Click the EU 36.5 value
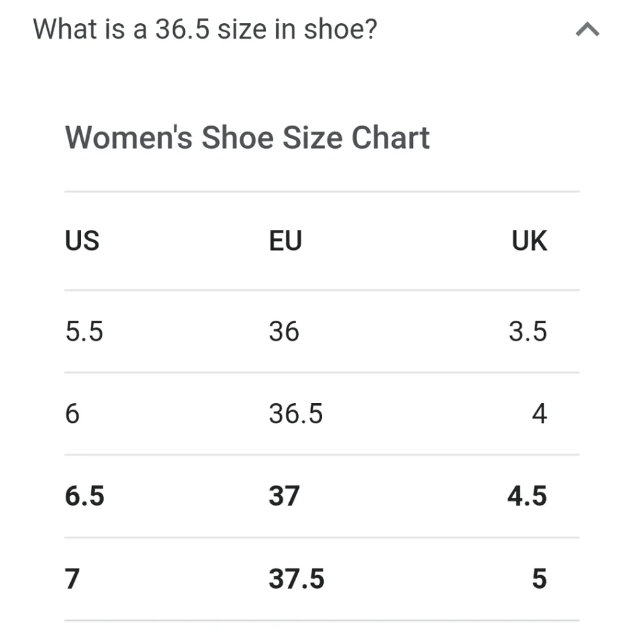 pos(296,413)
